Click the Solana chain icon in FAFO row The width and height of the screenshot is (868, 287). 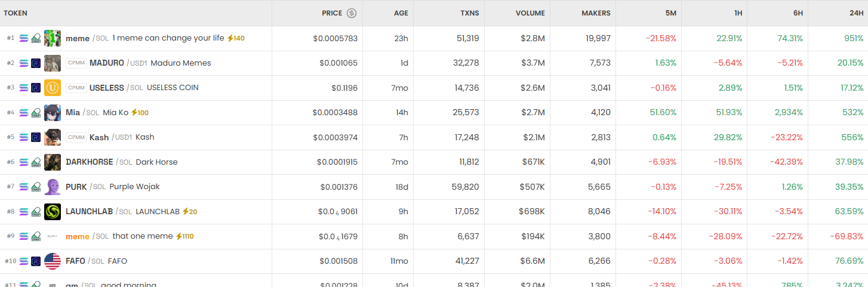[x=24, y=261]
